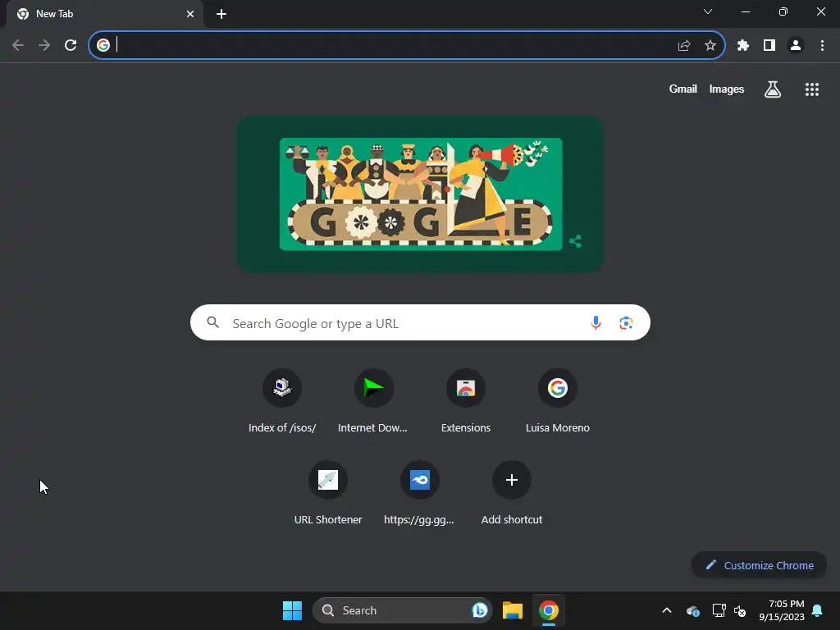Screen dimensions: 840x630
Task: Share the Doodle with share icon
Action: [575, 241]
